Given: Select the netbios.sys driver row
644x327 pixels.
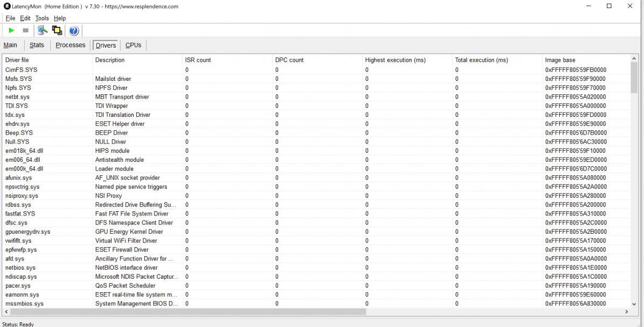Looking at the screenshot, I should 317,267.
